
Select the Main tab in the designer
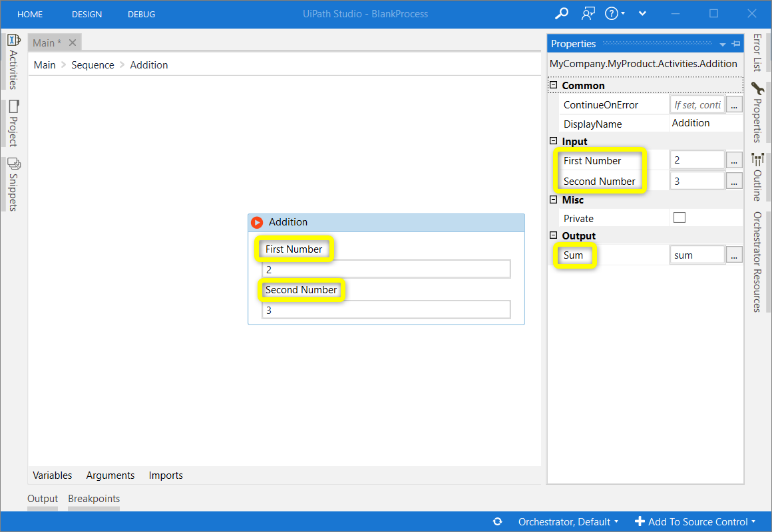(45, 41)
